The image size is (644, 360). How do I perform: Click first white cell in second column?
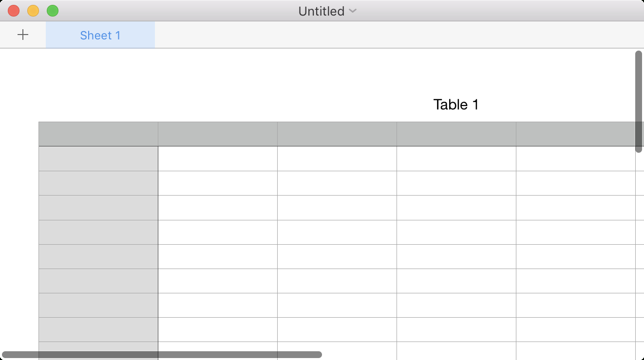click(218, 159)
